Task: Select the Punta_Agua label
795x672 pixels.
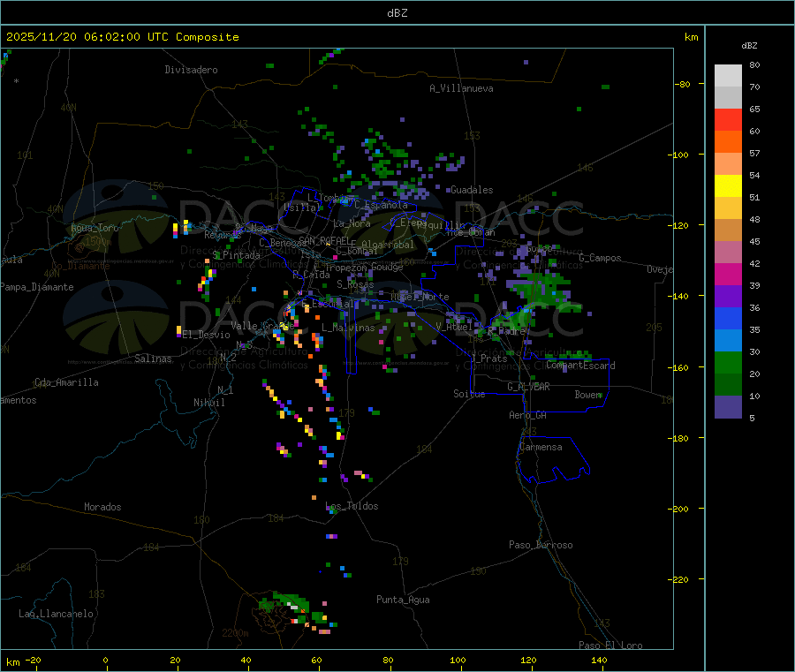Action: (x=403, y=600)
